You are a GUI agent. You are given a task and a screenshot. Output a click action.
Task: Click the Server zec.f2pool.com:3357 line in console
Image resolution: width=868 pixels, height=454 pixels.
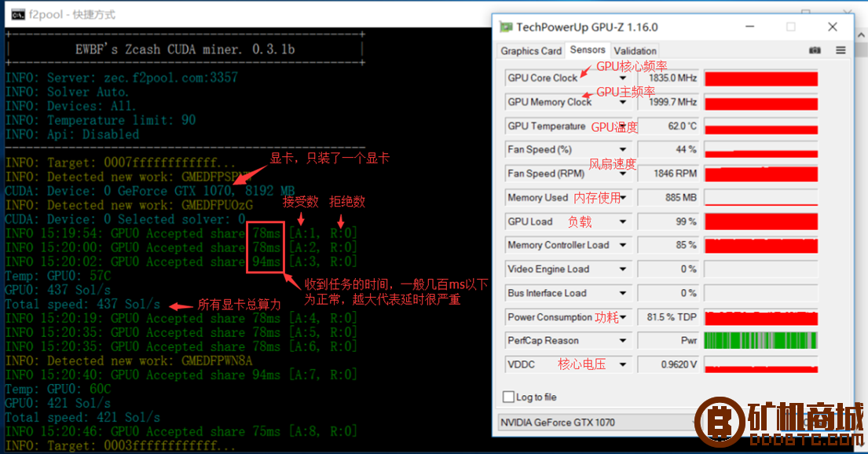pos(122,78)
